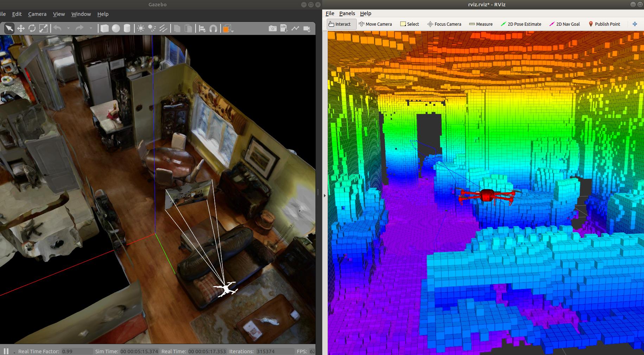Click the Publish Point button
The height and width of the screenshot is (355, 644).
[604, 24]
